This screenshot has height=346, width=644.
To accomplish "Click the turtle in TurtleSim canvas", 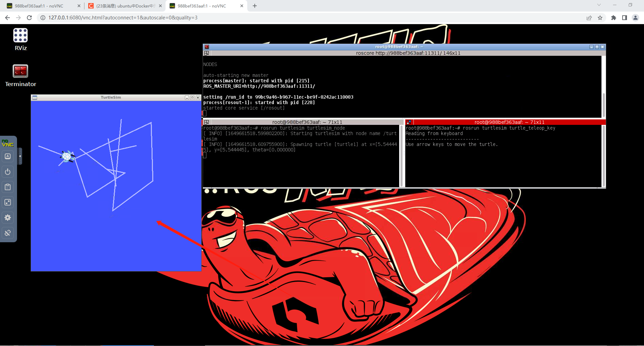I will point(67,157).
